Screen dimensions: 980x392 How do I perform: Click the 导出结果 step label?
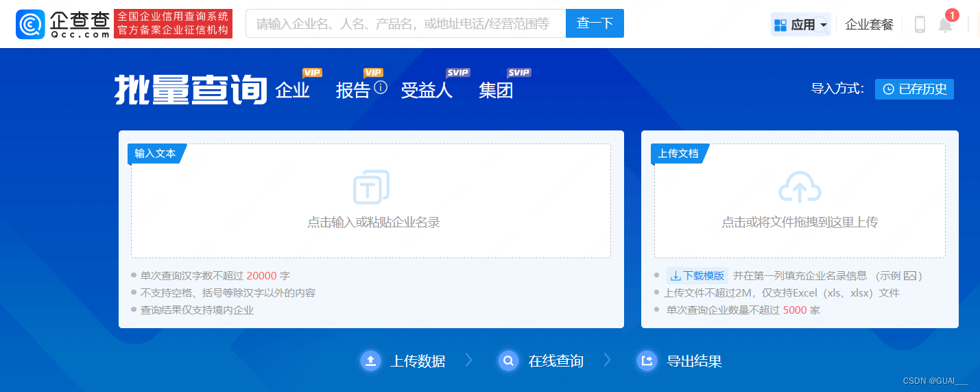tap(694, 361)
